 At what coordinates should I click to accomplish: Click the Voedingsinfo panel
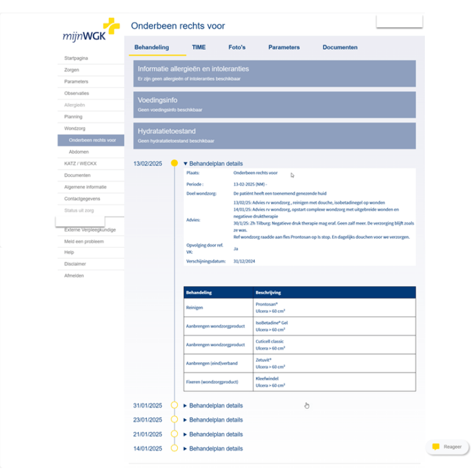[274, 105]
